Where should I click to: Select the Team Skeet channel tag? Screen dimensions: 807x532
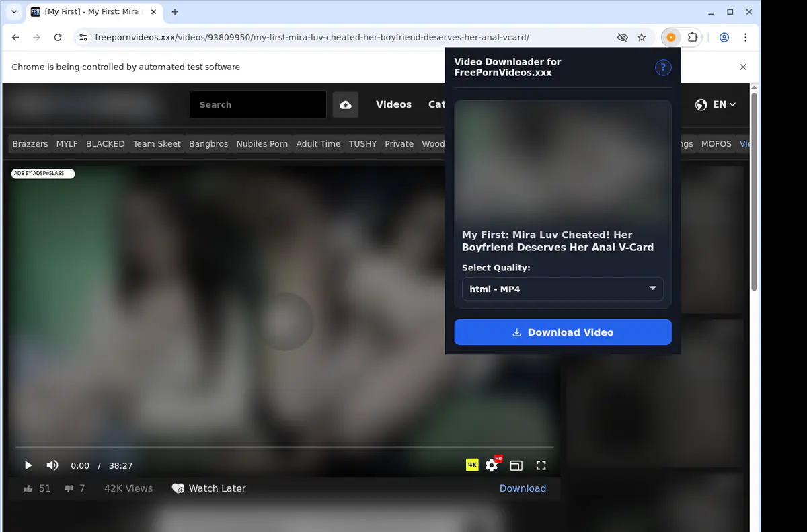pyautogui.click(x=157, y=144)
